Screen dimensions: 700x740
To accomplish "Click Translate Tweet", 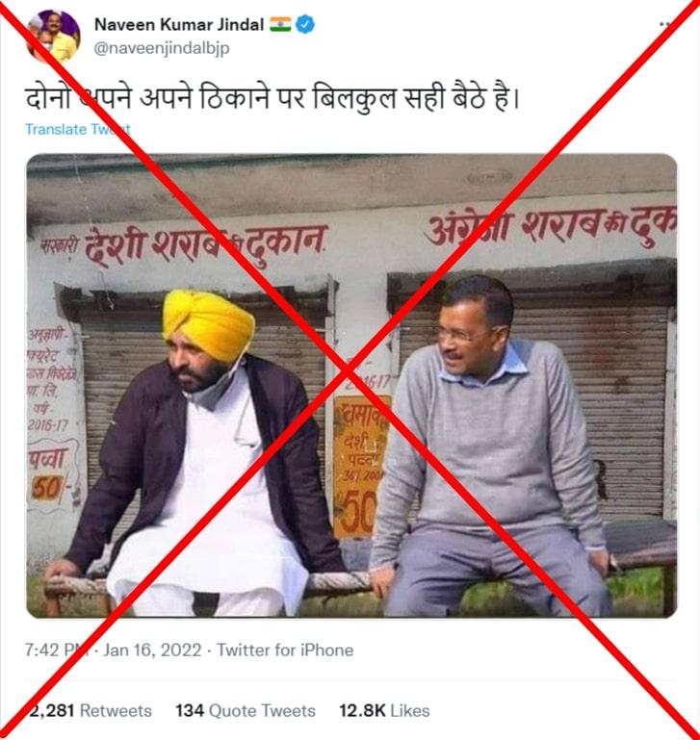I will coord(77,129).
